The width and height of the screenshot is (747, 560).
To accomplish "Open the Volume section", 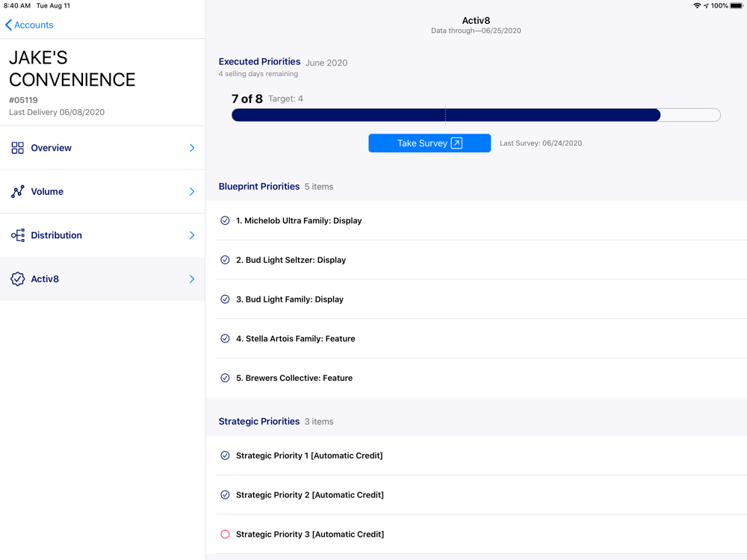I will [x=102, y=191].
